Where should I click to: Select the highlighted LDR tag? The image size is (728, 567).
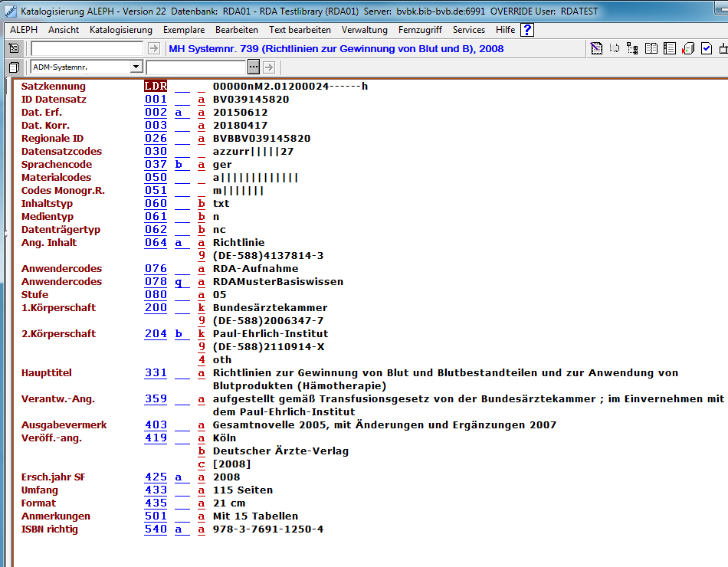click(x=156, y=87)
